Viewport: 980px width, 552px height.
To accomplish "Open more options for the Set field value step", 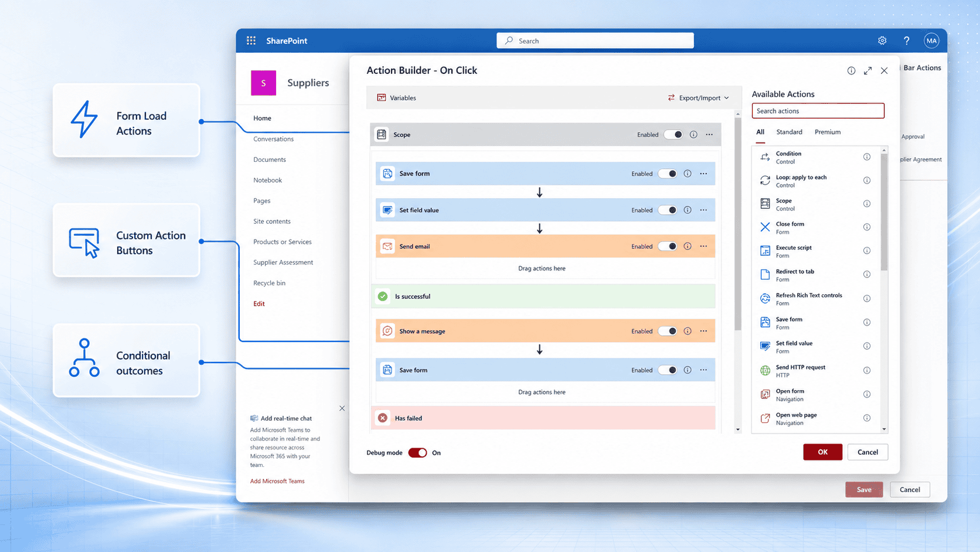I will pos(703,210).
